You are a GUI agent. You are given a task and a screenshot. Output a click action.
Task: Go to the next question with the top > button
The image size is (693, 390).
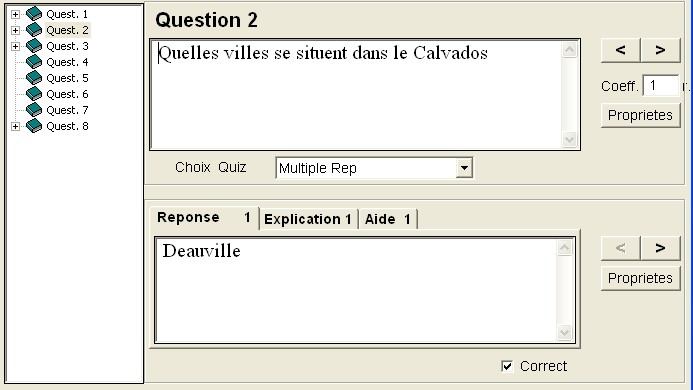(660, 50)
